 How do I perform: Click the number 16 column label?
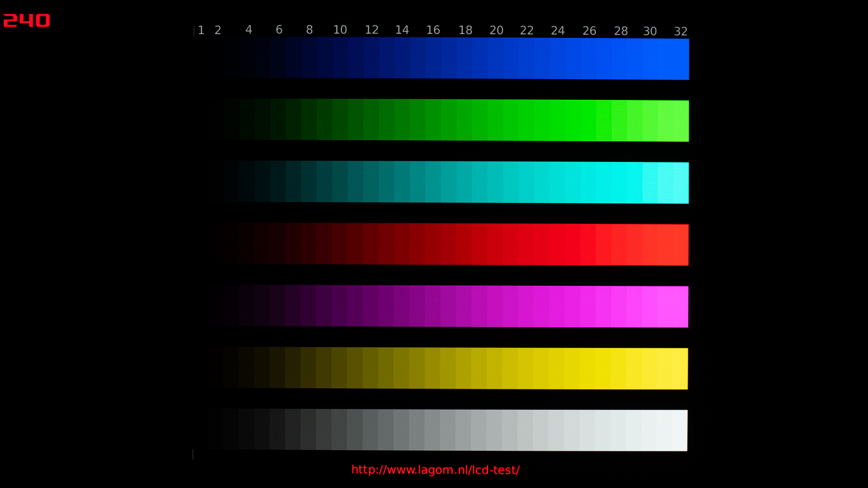[x=433, y=30]
